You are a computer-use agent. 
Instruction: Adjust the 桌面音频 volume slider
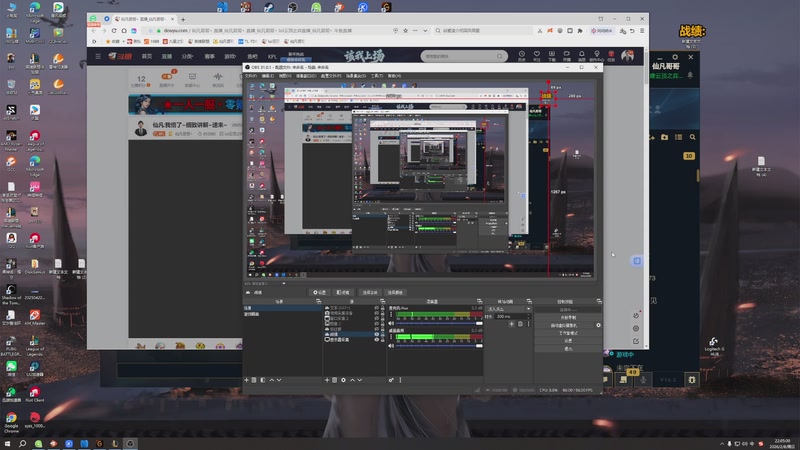[439, 346]
